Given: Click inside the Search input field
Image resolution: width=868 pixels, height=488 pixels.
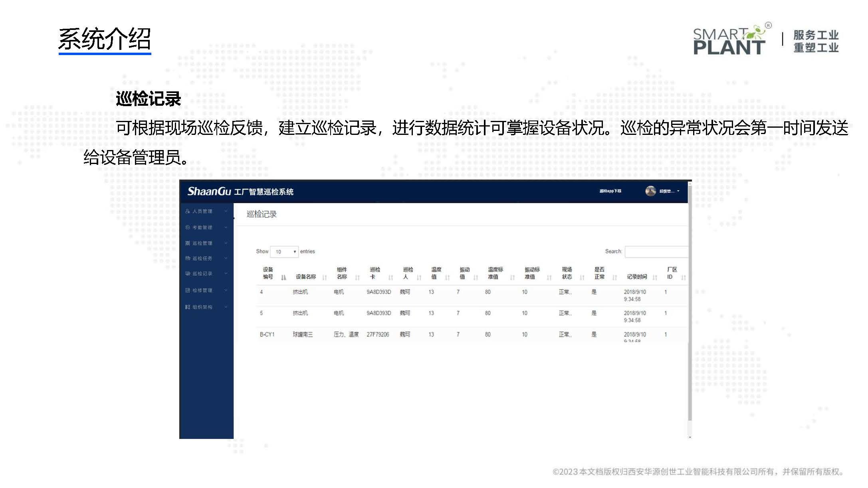Looking at the screenshot, I should [x=656, y=252].
